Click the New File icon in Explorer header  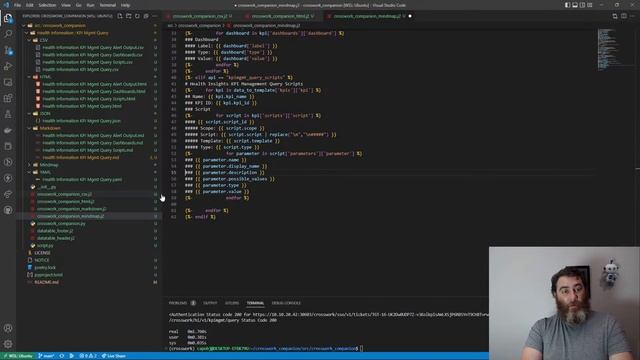[120, 16]
